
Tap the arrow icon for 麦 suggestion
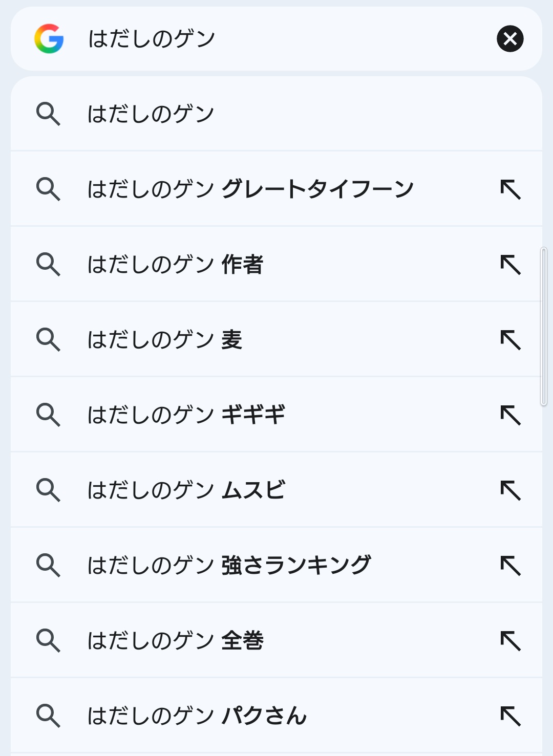tap(511, 340)
